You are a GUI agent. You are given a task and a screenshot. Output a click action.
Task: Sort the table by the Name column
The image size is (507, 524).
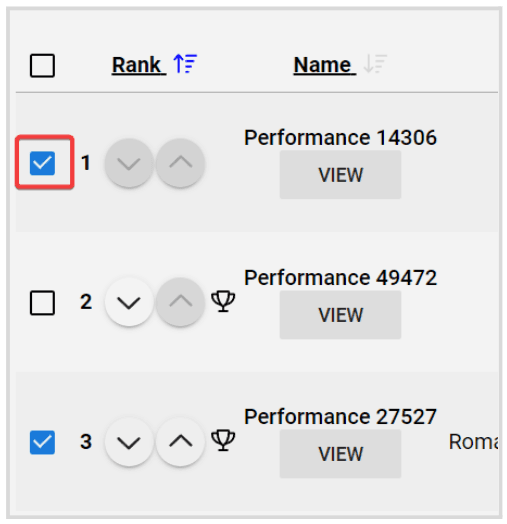click(322, 65)
